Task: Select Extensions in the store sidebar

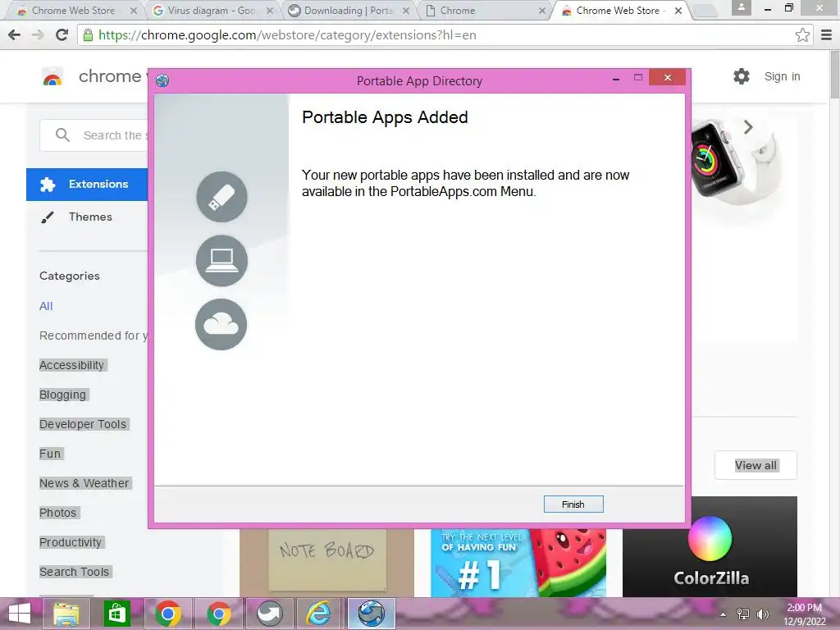Action: point(87,185)
